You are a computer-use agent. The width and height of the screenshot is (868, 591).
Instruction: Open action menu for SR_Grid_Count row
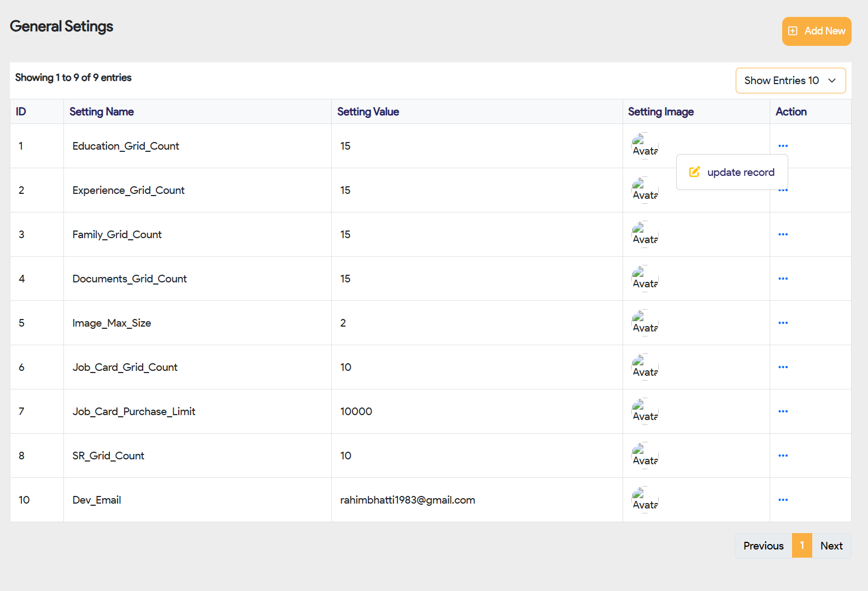coord(783,456)
